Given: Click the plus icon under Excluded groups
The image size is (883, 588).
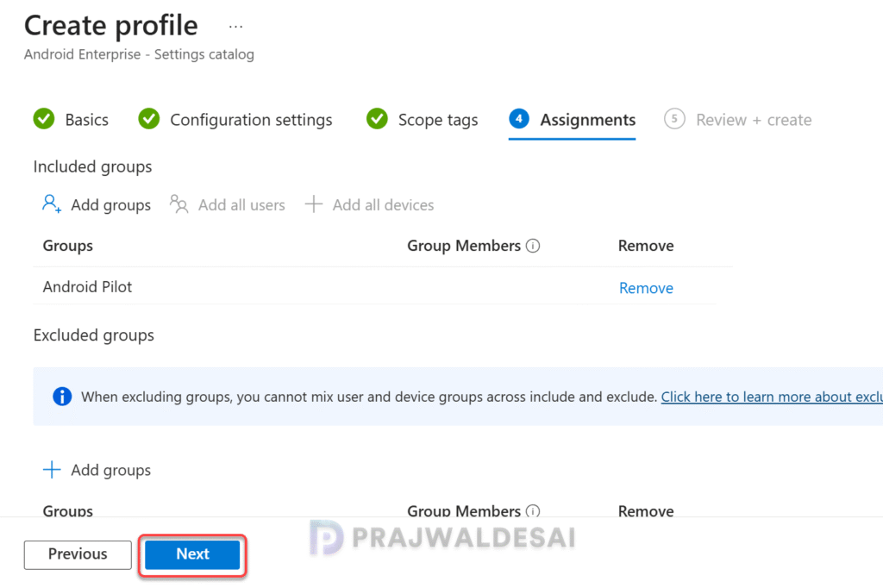Looking at the screenshot, I should [x=52, y=470].
